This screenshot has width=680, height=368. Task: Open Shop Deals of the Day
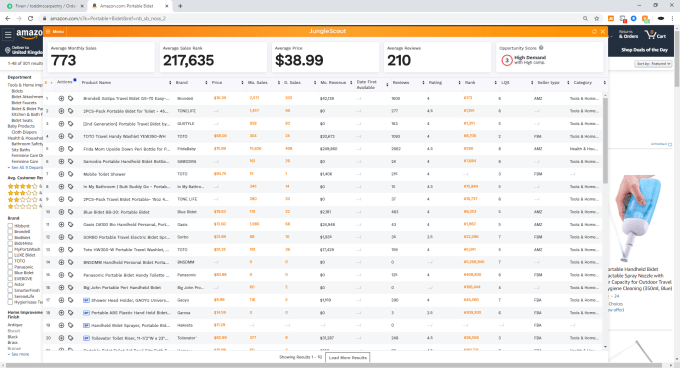644,50
